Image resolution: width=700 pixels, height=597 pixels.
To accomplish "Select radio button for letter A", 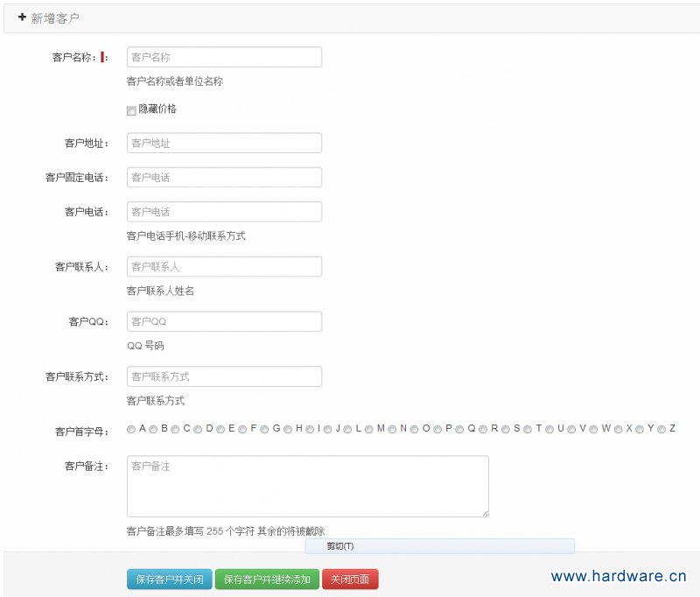I will 131,429.
